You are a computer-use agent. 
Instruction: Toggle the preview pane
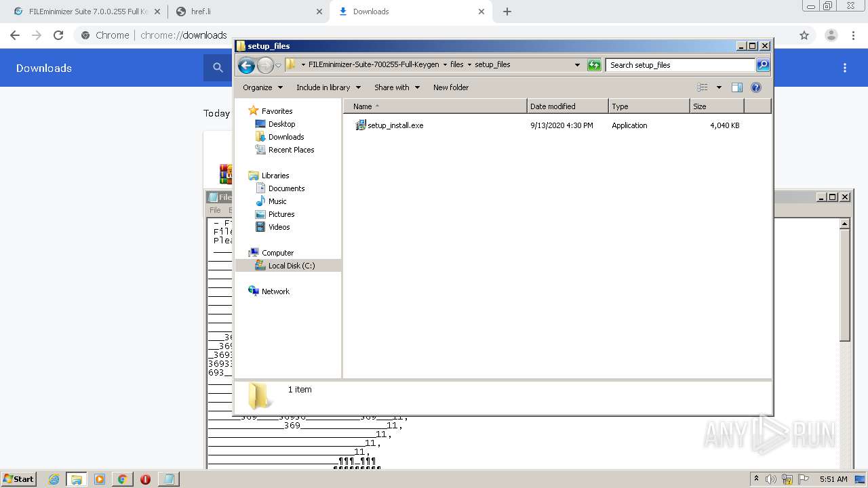point(737,87)
